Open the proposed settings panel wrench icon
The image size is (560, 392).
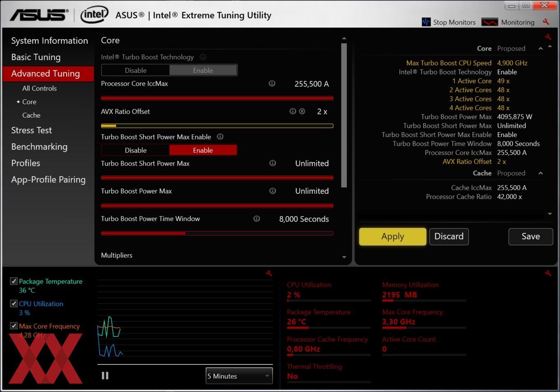point(548,37)
